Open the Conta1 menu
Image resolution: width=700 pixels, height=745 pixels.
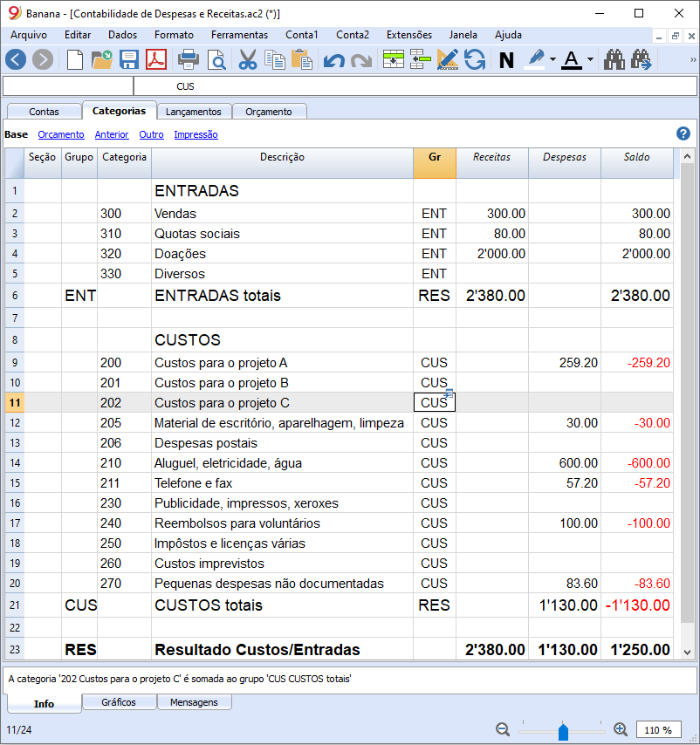click(302, 35)
